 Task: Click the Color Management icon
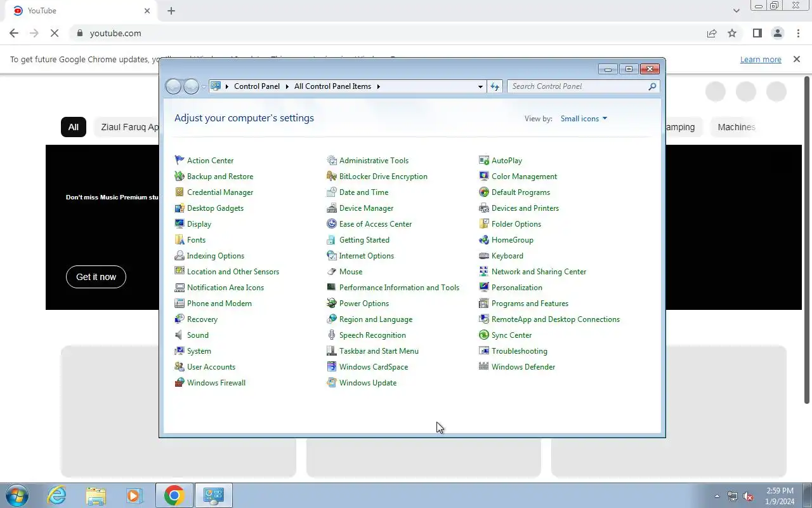tap(484, 177)
